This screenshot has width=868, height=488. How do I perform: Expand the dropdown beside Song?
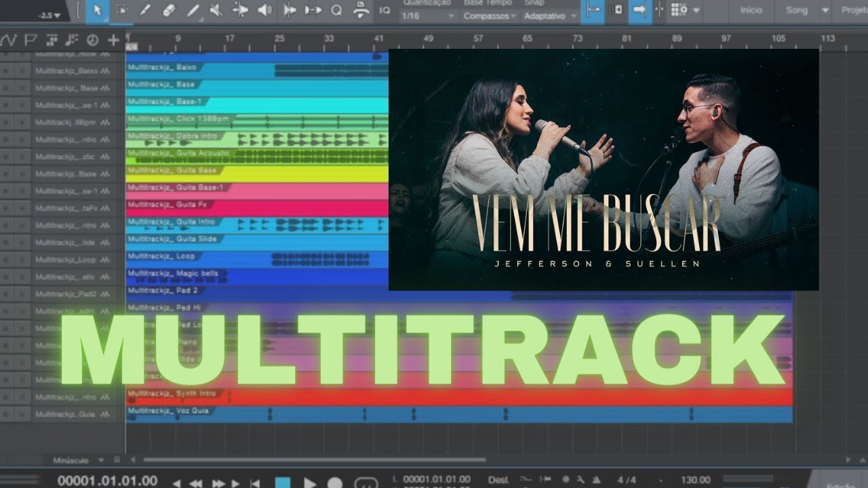(x=825, y=10)
